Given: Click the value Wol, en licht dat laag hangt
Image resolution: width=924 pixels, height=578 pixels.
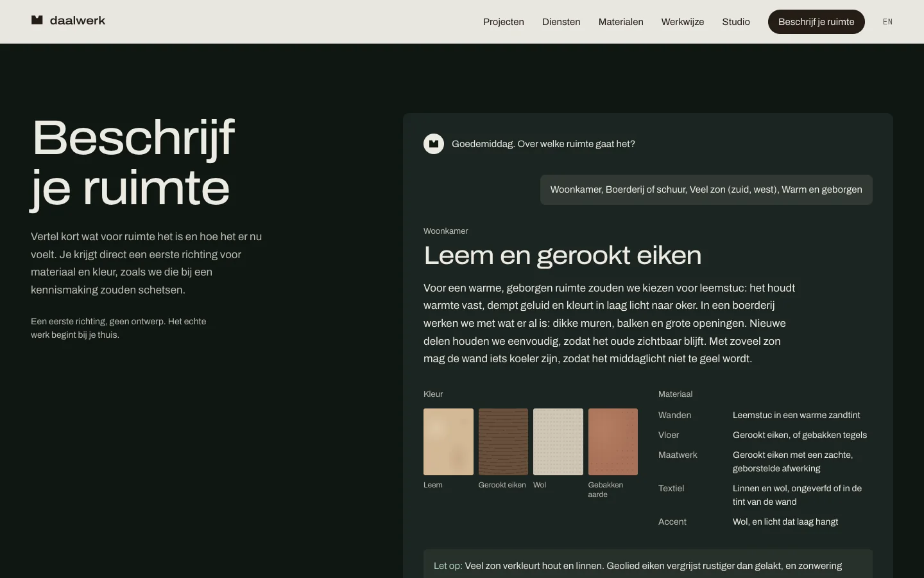Looking at the screenshot, I should pos(785,522).
